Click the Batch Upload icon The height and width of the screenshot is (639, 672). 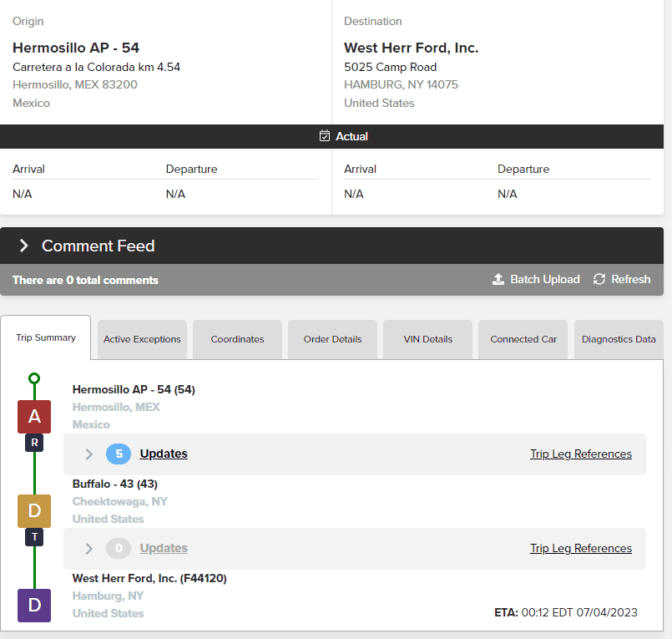(498, 279)
